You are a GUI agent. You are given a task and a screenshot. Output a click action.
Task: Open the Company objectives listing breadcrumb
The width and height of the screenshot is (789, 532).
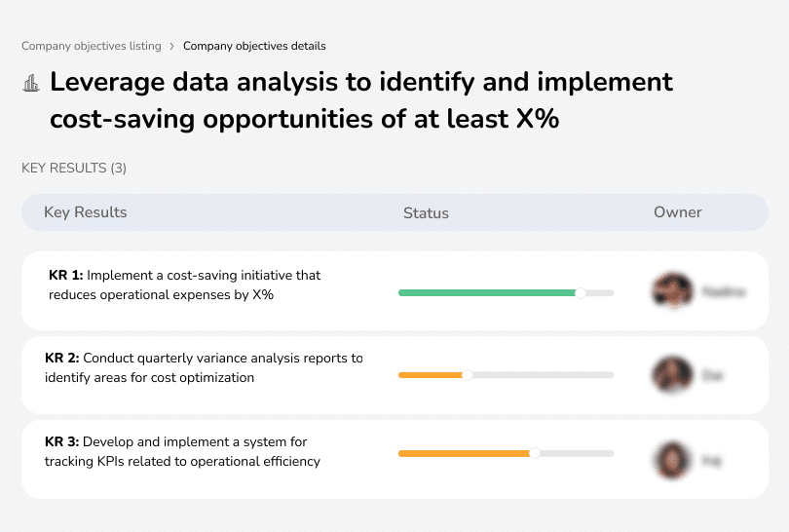click(92, 46)
